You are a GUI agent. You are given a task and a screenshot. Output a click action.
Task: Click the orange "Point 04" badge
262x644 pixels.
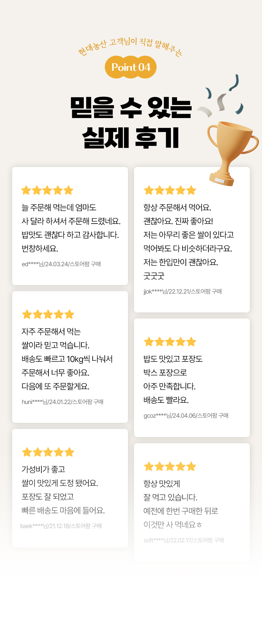click(x=131, y=67)
